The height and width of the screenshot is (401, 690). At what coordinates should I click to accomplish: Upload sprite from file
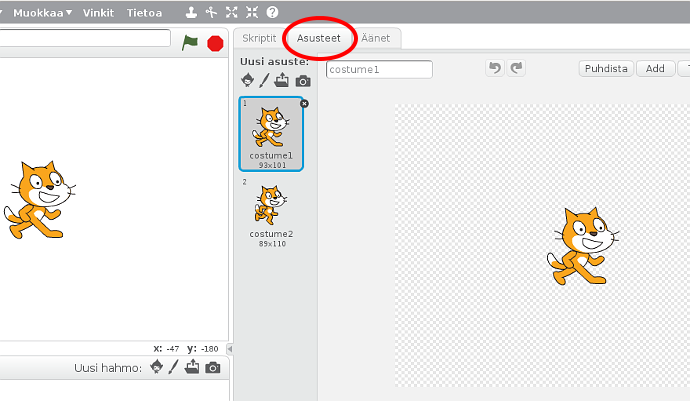tap(191, 367)
